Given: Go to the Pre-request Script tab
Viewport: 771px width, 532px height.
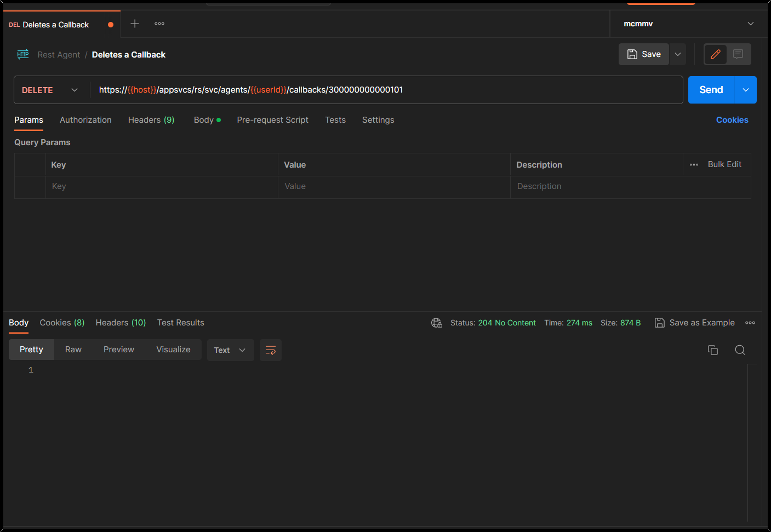Looking at the screenshot, I should 273,120.
